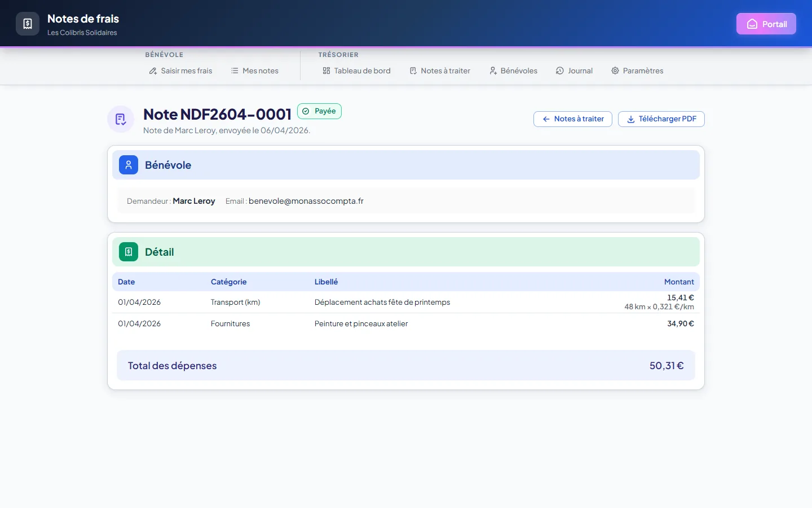Open the Bénévoles section

pos(513,71)
